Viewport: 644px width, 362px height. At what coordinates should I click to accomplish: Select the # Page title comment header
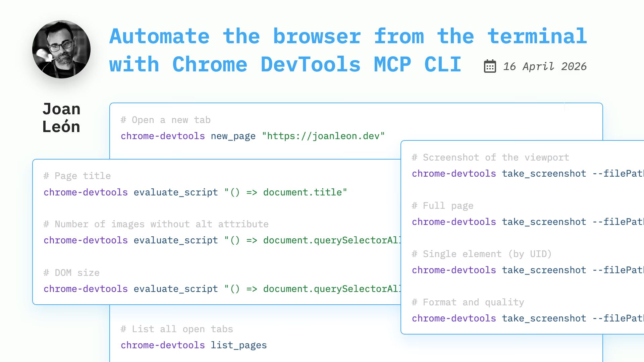[x=76, y=176]
